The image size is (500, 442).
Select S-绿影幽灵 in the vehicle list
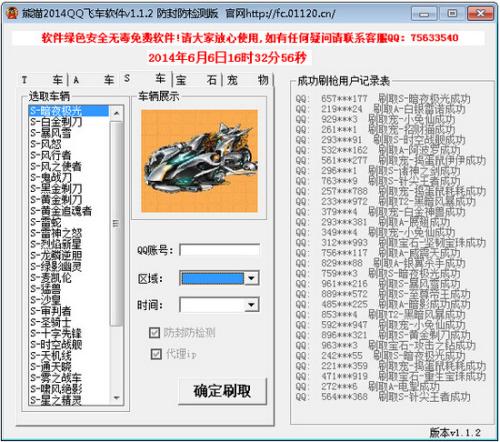(x=69, y=267)
